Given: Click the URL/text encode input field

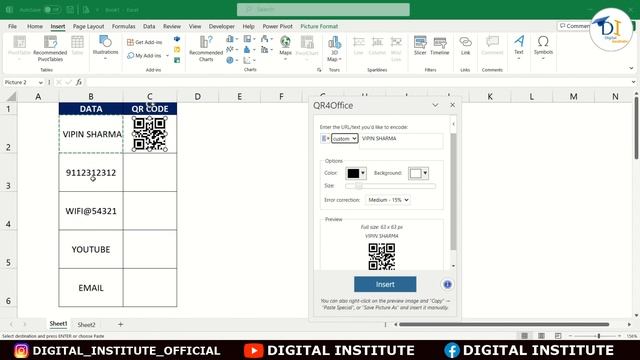Looking at the screenshot, I should click(x=401, y=141).
